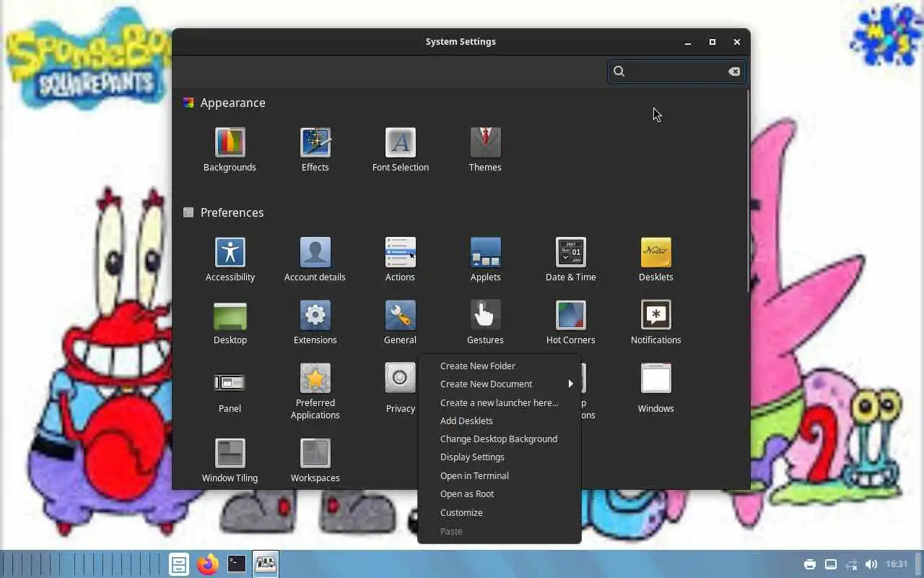Open the Accessibility settings
This screenshot has width=924, height=578.
(x=230, y=259)
